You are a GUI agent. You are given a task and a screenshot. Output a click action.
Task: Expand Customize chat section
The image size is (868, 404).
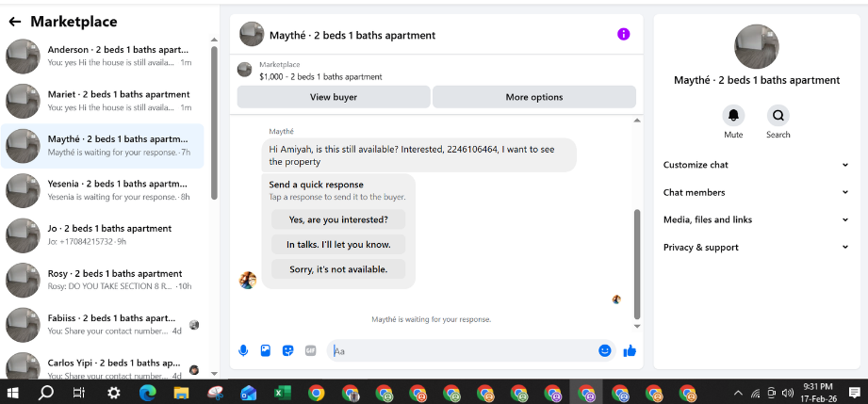(756, 165)
